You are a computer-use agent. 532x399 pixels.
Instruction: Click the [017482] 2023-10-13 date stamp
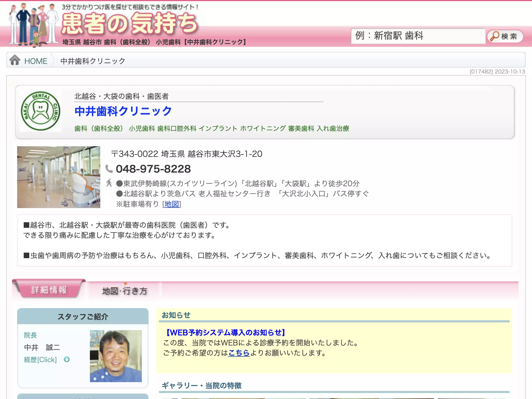tap(497, 71)
